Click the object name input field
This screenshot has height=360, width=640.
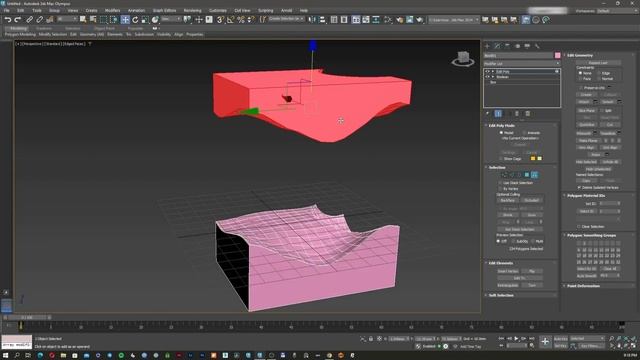(x=518, y=56)
